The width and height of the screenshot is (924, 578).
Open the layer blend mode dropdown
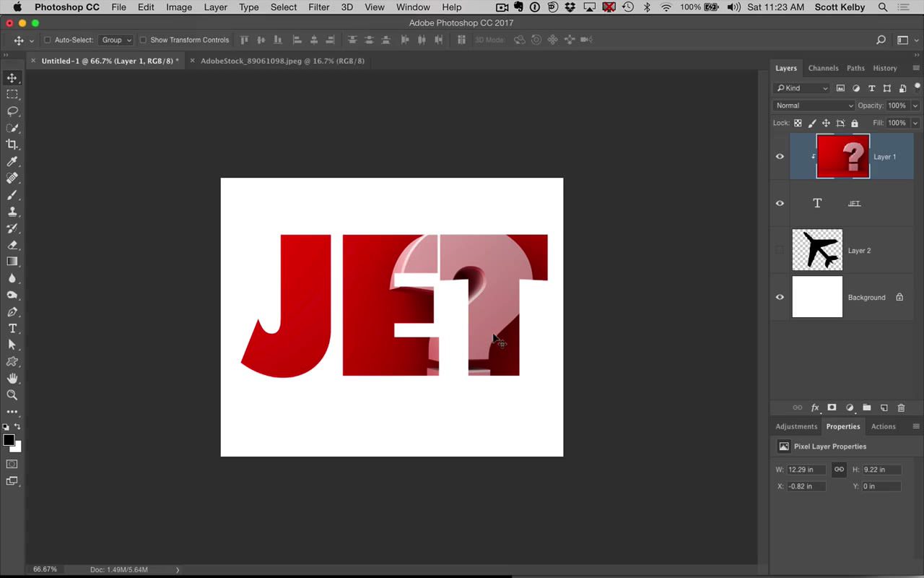click(814, 105)
